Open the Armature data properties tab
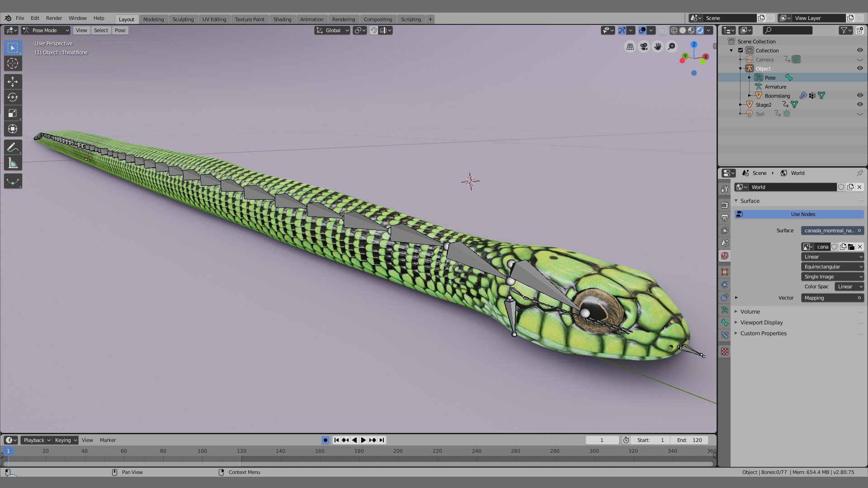 click(x=725, y=310)
